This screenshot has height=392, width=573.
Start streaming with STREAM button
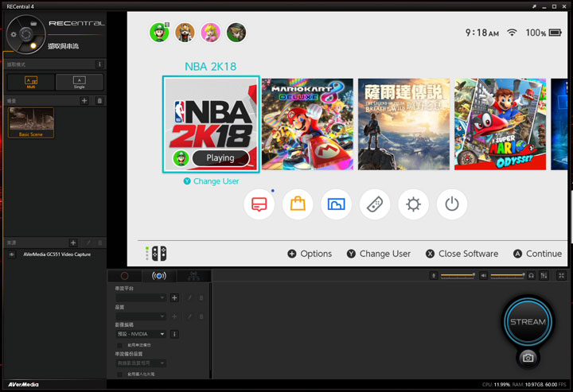(x=528, y=322)
